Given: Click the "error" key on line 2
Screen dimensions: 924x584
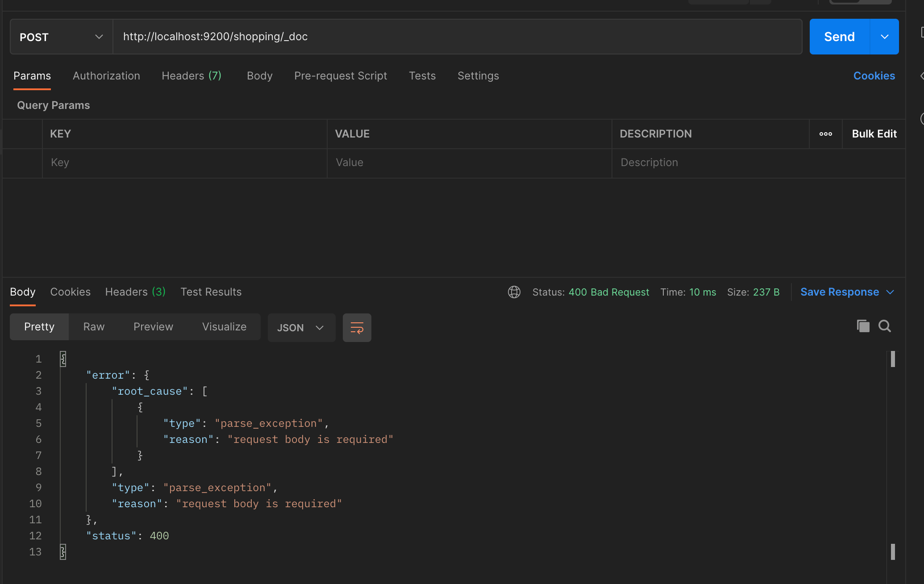Looking at the screenshot, I should click(x=108, y=375).
